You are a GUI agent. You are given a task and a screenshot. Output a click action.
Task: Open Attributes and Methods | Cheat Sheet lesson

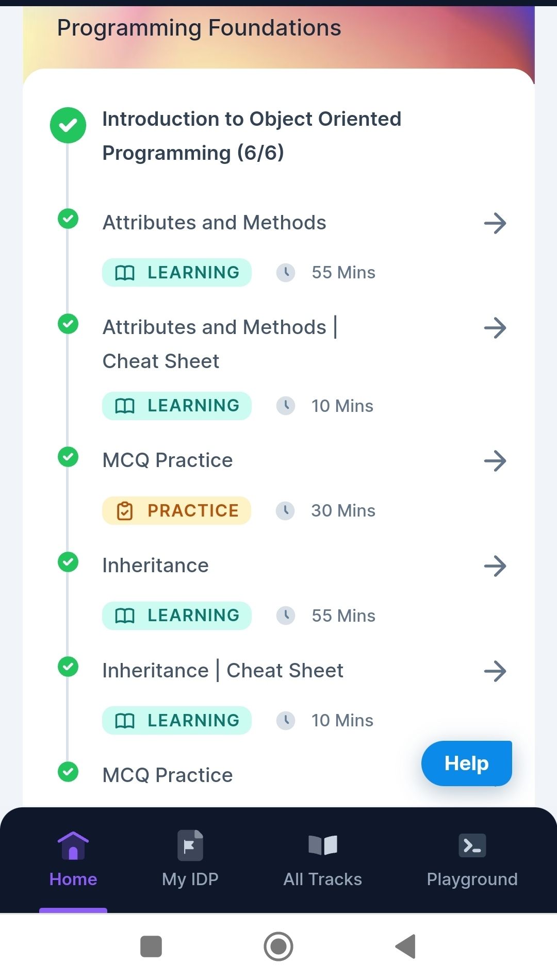point(220,344)
